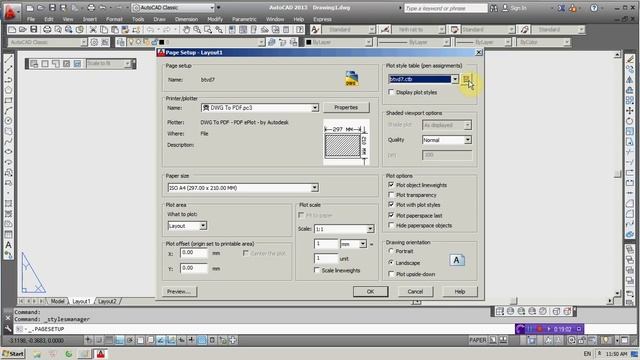Select the Move tool in modify toolbar
The image size is (640, 360).
click(630, 111)
